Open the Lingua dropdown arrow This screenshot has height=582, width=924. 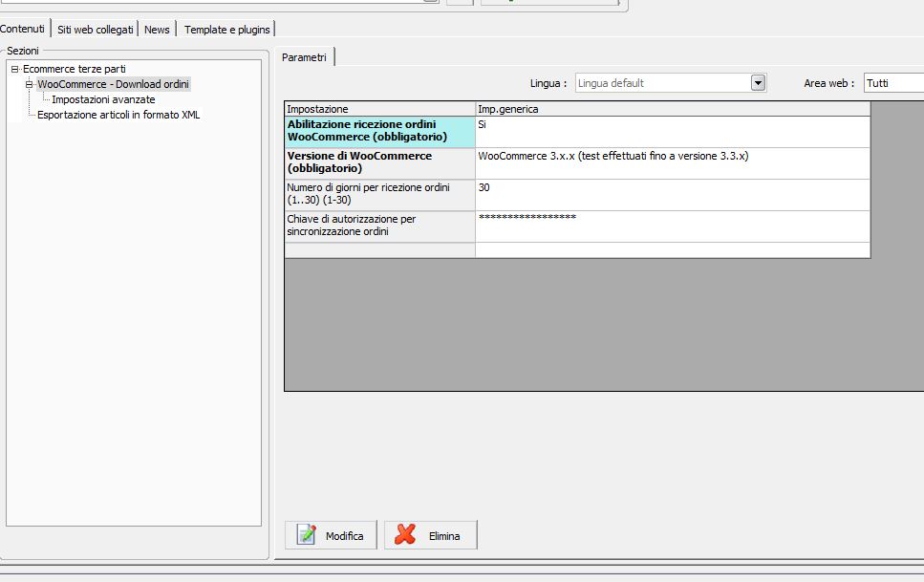759,83
